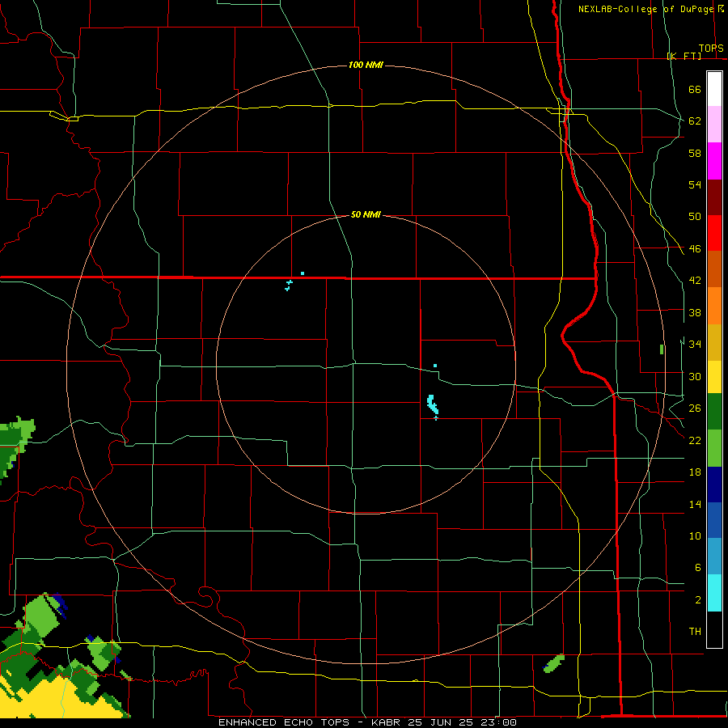Click the bright red legend swatch
The width and height of the screenshot is (728, 728).
714,233
